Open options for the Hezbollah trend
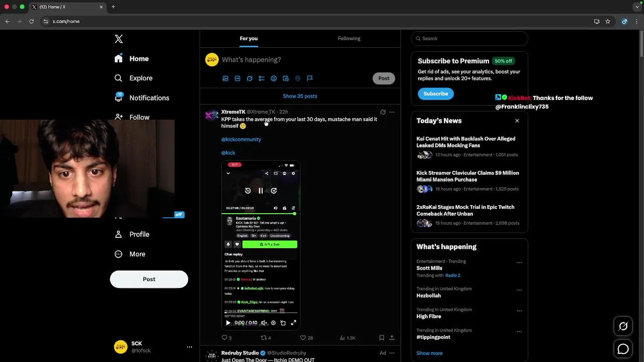The width and height of the screenshot is (644, 362). point(519,290)
